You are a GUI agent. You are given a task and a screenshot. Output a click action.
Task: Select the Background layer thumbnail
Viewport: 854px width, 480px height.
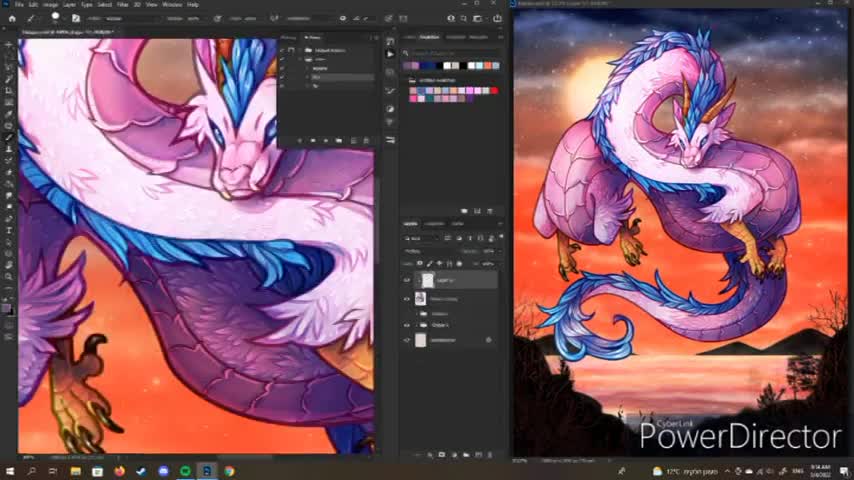[420, 340]
